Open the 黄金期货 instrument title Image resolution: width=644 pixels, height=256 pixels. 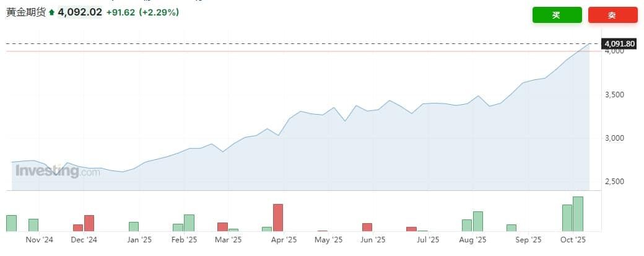pos(26,12)
